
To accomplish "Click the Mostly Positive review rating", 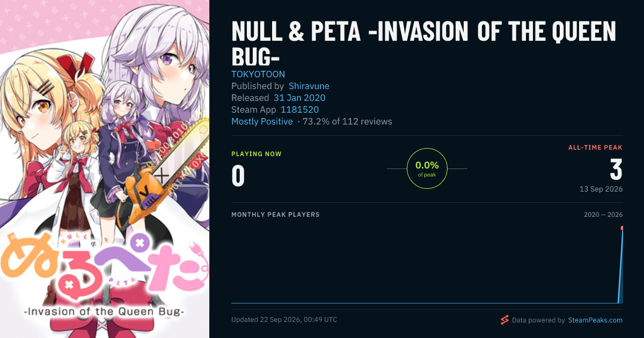I will tap(262, 121).
